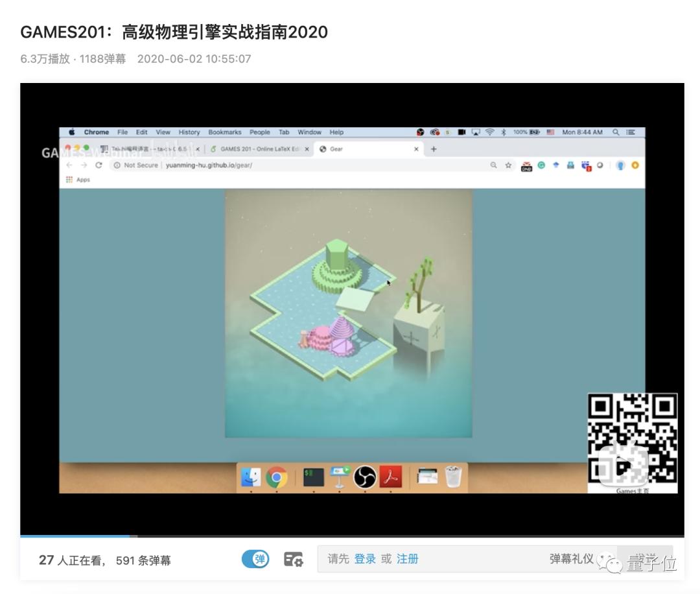Close the Gear browser tab
This screenshot has width=700, height=594.
[416, 149]
